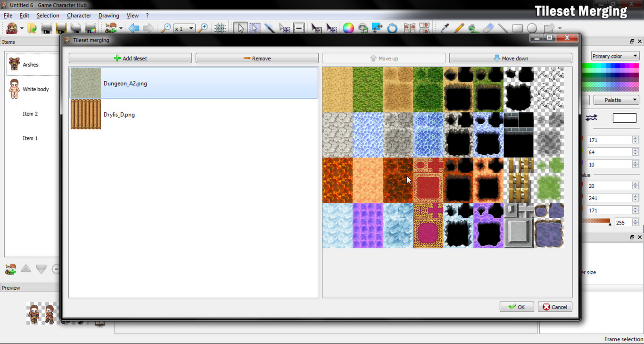Open the zoom level combo box
644x344 pixels.
pos(184,28)
